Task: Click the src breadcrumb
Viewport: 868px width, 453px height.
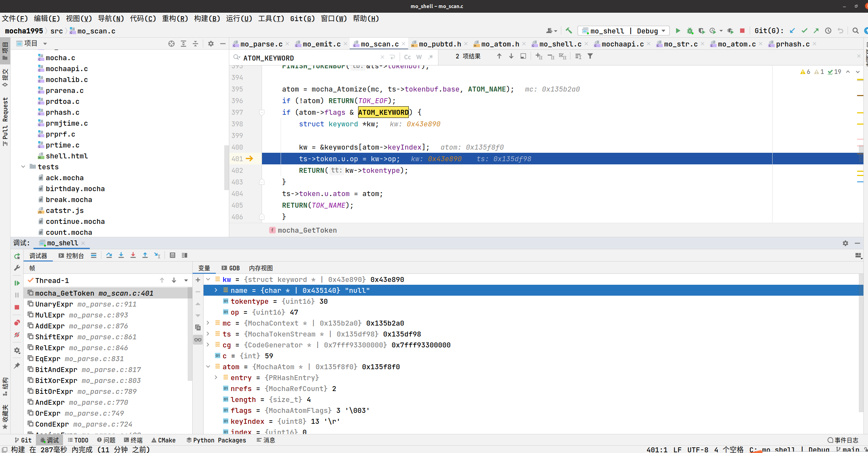Action: [x=56, y=31]
